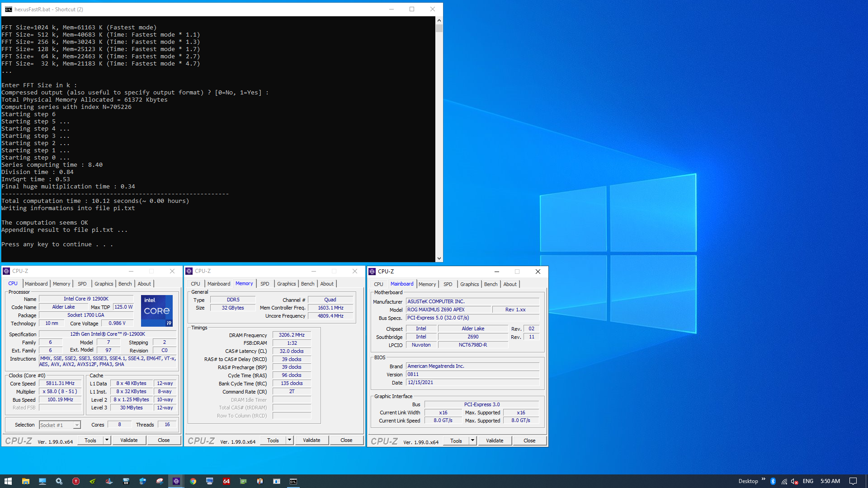Click the blue monitor icon next to Chrome
Screen dimensions: 868x488
(210, 481)
